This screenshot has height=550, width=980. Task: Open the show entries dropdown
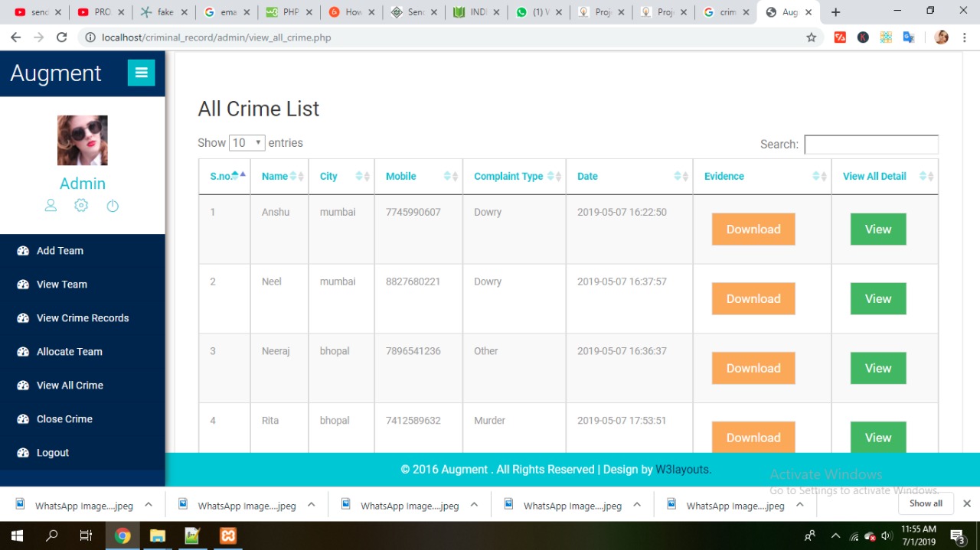coord(247,143)
